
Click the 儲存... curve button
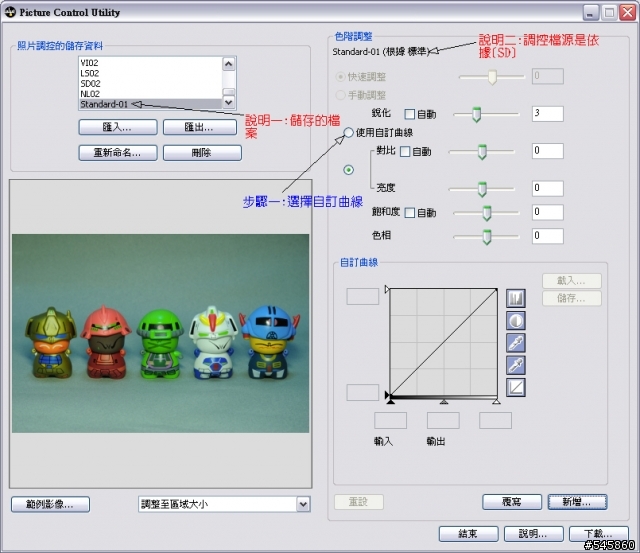[x=571, y=298]
